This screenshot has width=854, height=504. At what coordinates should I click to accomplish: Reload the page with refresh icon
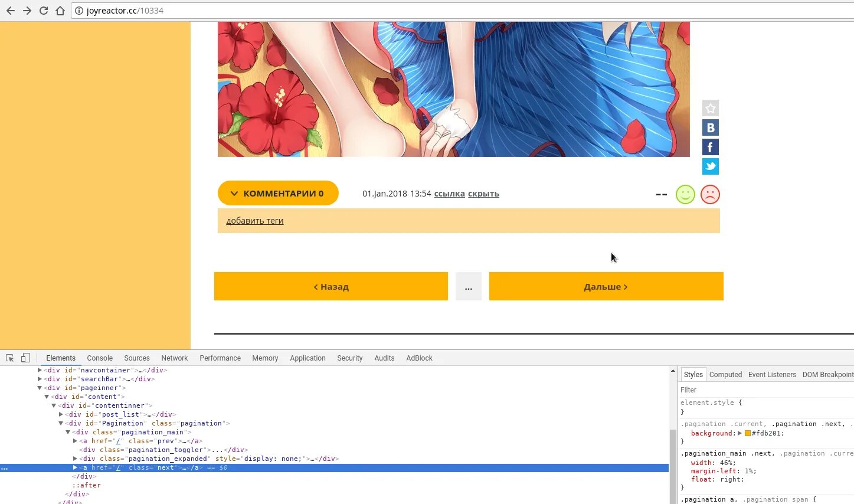click(x=44, y=11)
